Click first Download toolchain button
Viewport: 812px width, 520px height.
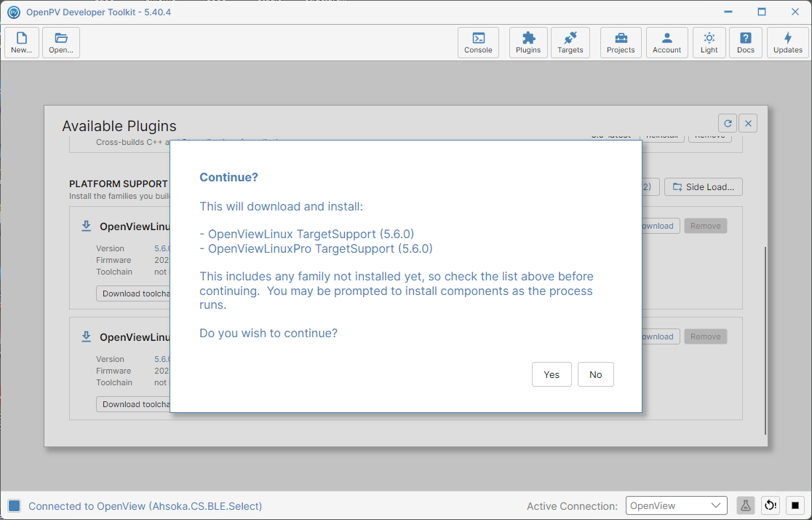(x=134, y=294)
